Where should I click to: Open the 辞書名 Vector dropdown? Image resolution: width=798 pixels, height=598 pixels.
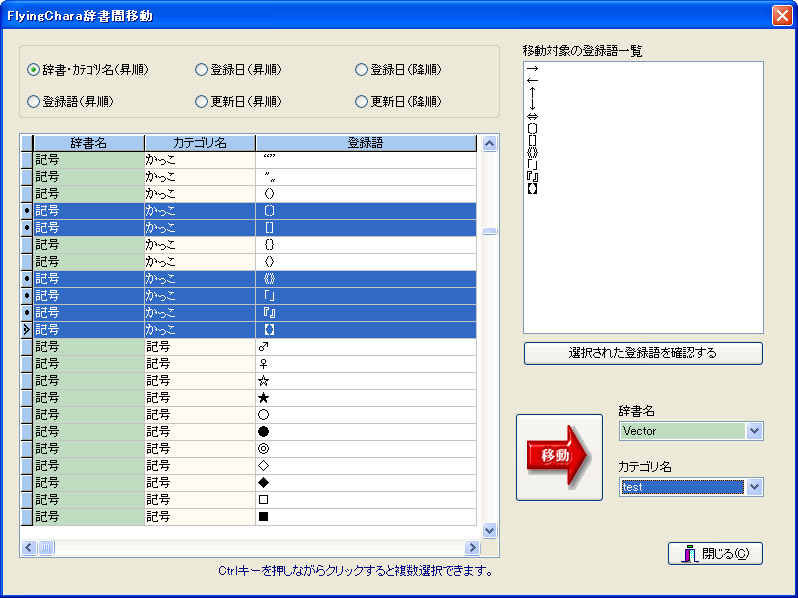tap(754, 431)
